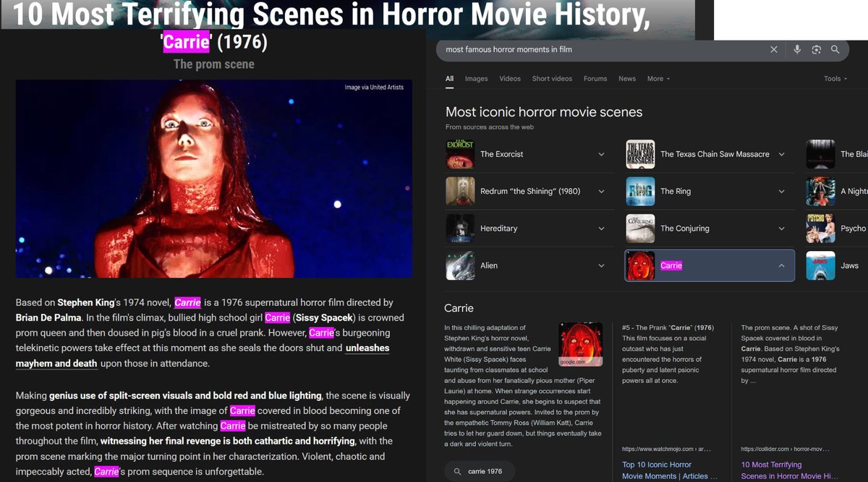Click The prom scene subtitle
868x482 pixels.
tap(214, 64)
